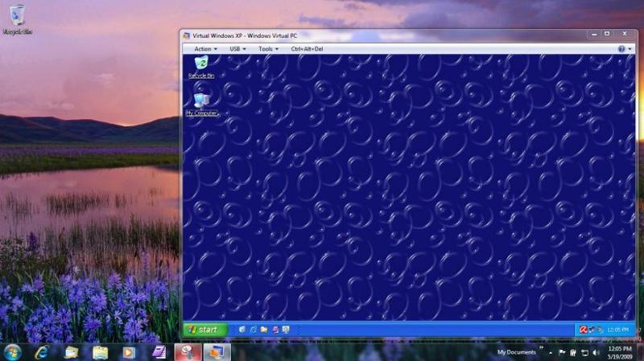Show hidden icons in Windows 7 tray
This screenshot has width=644, height=361.
551,353
